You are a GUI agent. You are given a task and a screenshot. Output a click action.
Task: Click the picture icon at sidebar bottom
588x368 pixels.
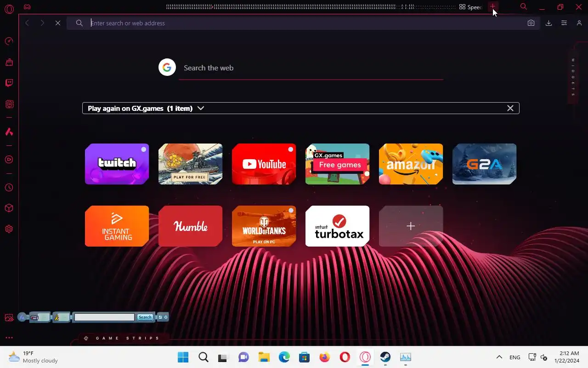[x=9, y=317]
